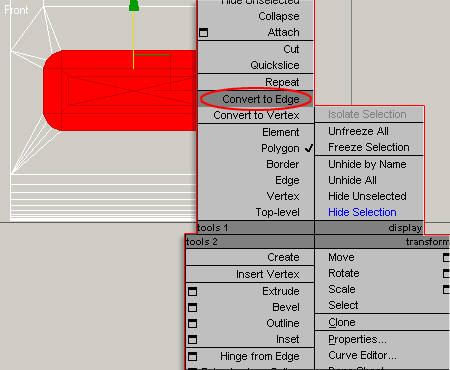Select Outline menu entry
The width and height of the screenshot is (450, 370).
[x=283, y=323]
